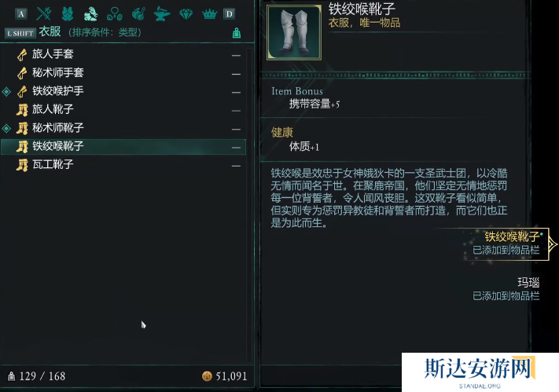This screenshot has height=392, width=559.
Task: Click the 铁绞喉靴子 added-to-inventory notification
Action: point(506,244)
